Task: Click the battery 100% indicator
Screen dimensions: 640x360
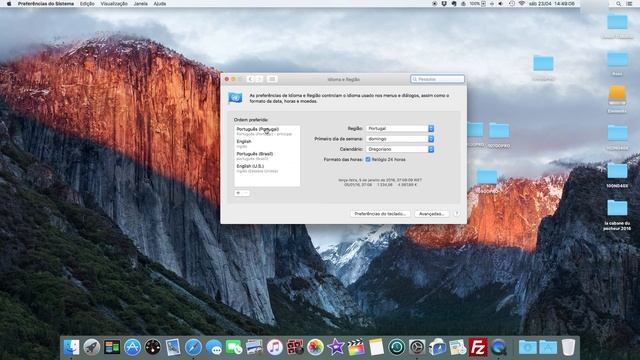Action: tap(477, 4)
